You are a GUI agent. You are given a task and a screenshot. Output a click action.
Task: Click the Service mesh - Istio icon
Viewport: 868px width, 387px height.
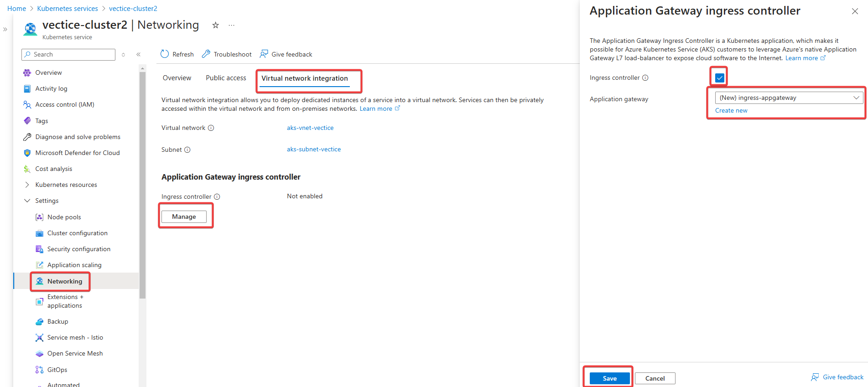40,337
